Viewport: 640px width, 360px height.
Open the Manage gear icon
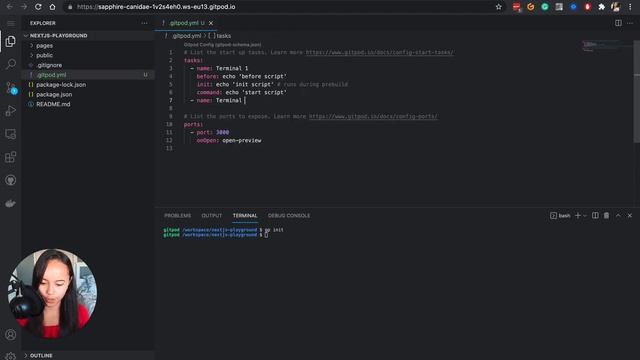pyautogui.click(x=11, y=356)
